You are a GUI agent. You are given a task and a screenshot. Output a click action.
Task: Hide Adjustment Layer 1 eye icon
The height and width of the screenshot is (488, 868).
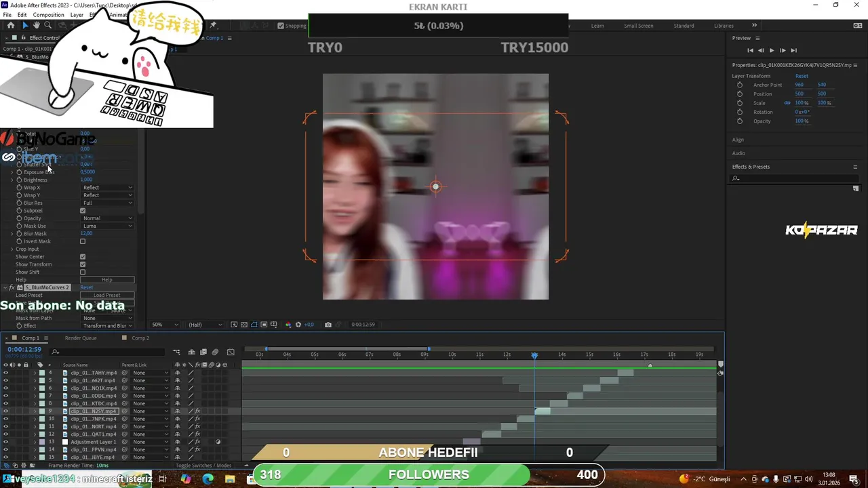click(5, 442)
